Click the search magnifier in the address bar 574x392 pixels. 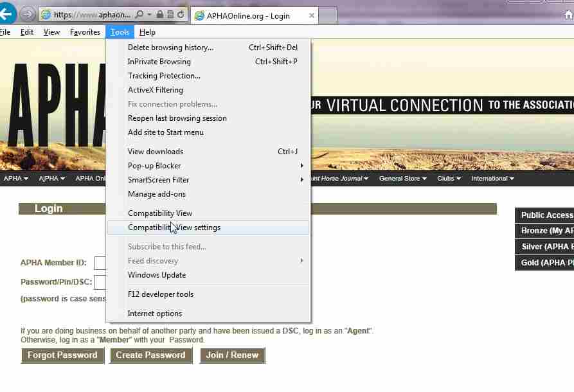[139, 15]
